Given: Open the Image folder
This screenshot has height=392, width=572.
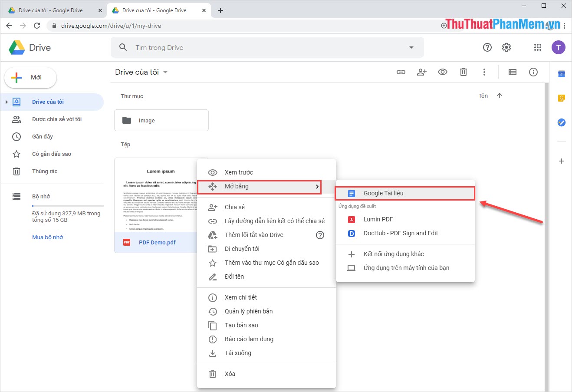Looking at the screenshot, I should 161,120.
